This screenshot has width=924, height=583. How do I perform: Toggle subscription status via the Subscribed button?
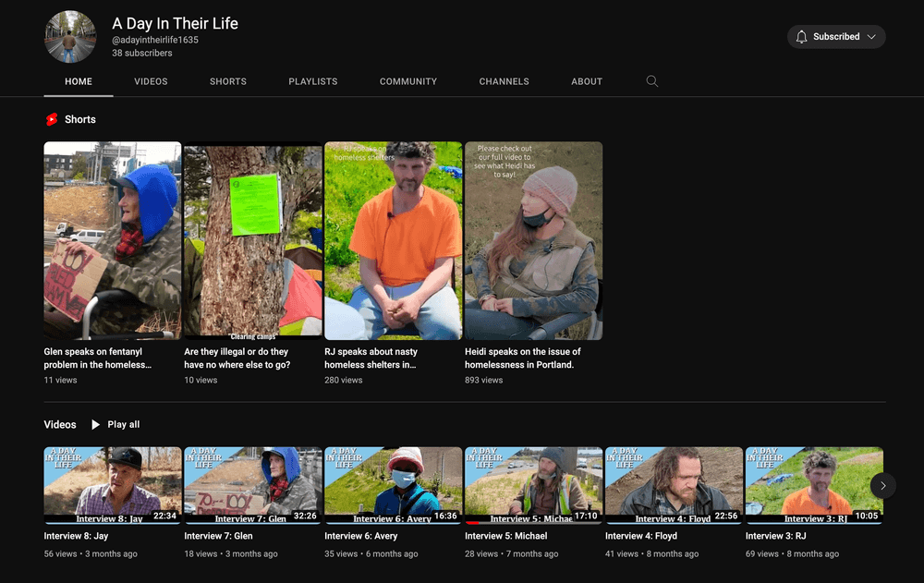[836, 36]
